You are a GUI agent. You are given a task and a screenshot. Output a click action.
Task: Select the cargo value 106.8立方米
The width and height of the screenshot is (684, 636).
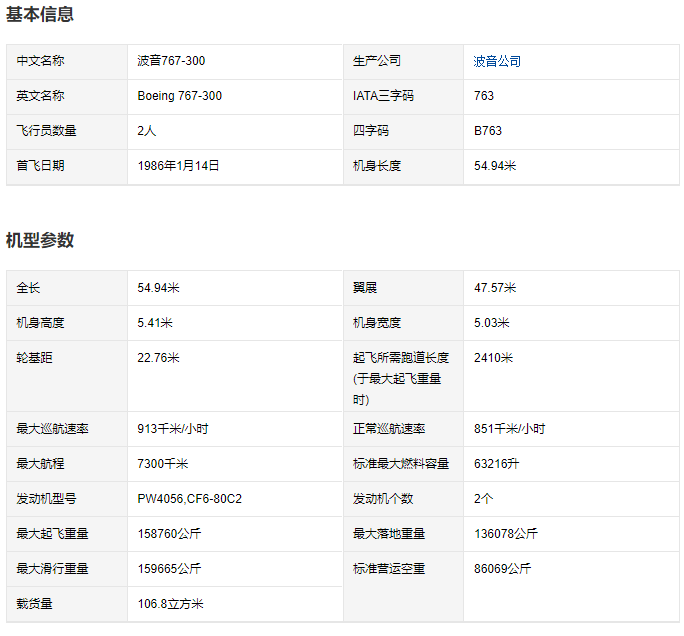click(171, 604)
